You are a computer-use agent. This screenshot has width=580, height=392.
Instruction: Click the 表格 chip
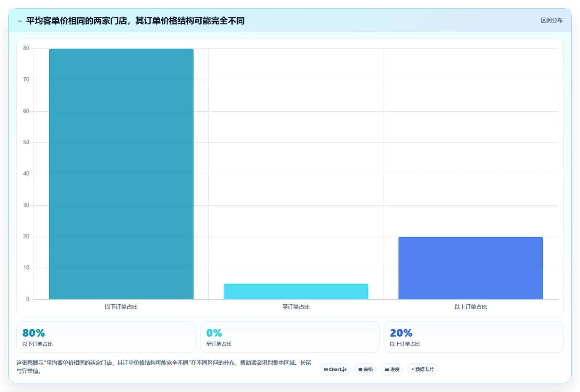[x=365, y=369]
